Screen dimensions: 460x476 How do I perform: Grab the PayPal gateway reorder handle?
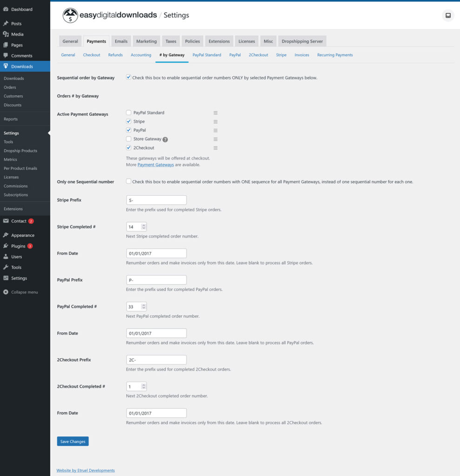[x=215, y=130]
